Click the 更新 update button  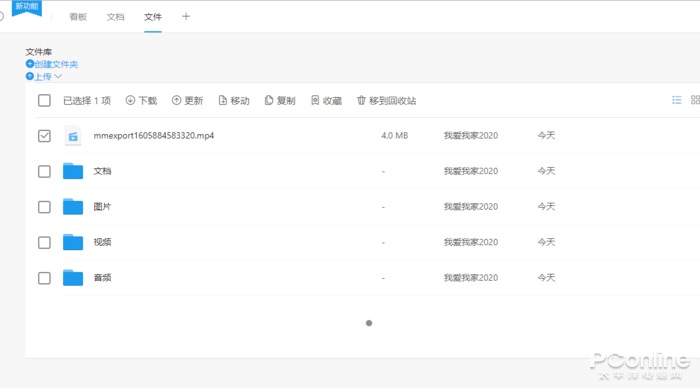click(188, 100)
